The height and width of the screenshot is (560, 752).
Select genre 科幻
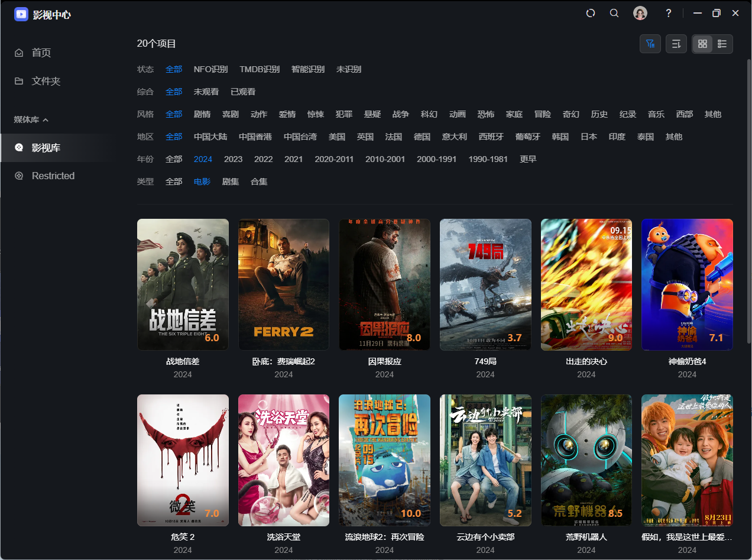coord(429,114)
